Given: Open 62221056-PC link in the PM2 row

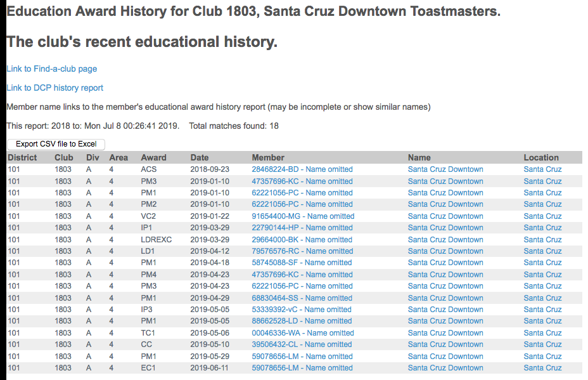Looking at the screenshot, I should (x=302, y=204).
